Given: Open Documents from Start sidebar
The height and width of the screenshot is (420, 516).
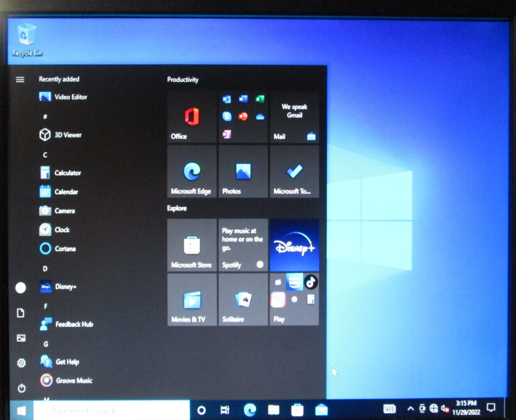Looking at the screenshot, I should (x=21, y=313).
